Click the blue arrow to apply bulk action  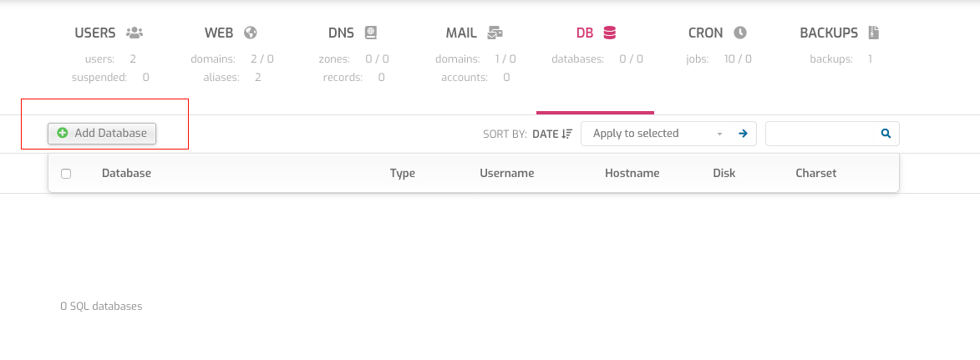743,133
